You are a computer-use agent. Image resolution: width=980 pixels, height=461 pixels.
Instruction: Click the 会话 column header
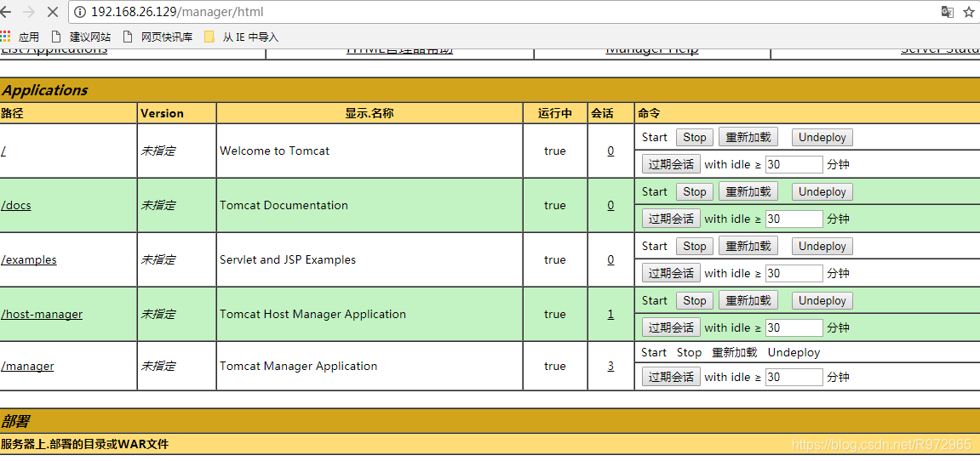tap(610, 113)
